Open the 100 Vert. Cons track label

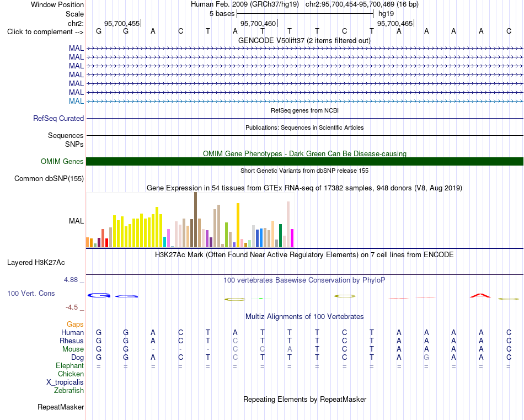pyautogui.click(x=31, y=293)
